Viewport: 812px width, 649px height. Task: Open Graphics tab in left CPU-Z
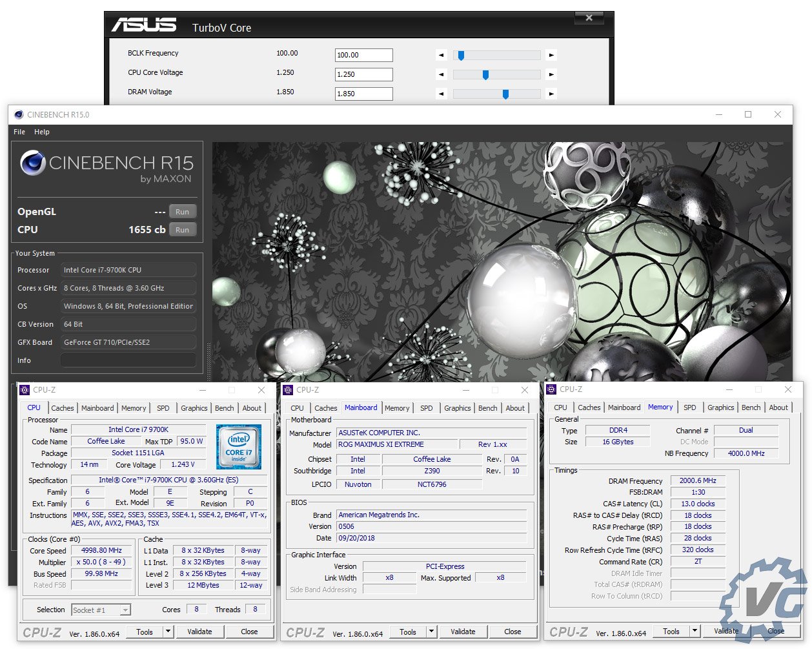tap(194, 408)
